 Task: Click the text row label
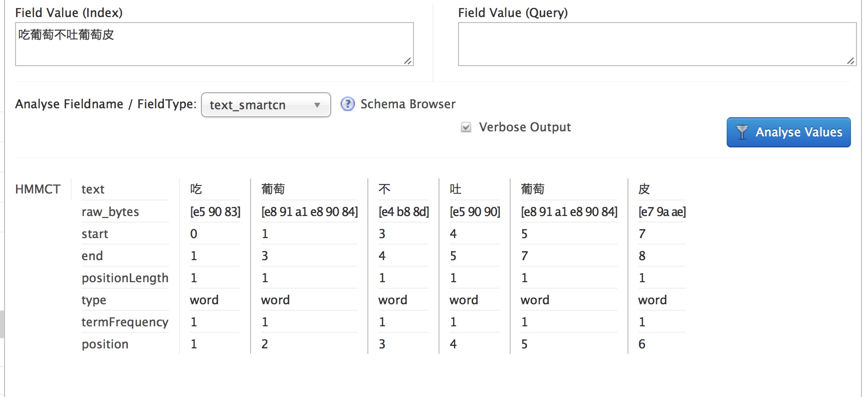pyautogui.click(x=93, y=189)
